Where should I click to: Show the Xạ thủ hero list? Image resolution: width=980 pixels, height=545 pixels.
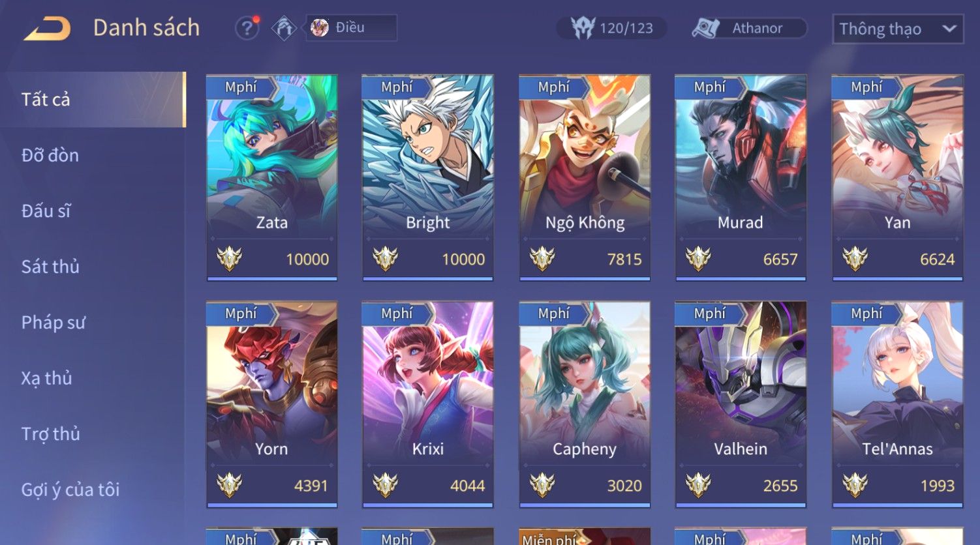click(46, 378)
